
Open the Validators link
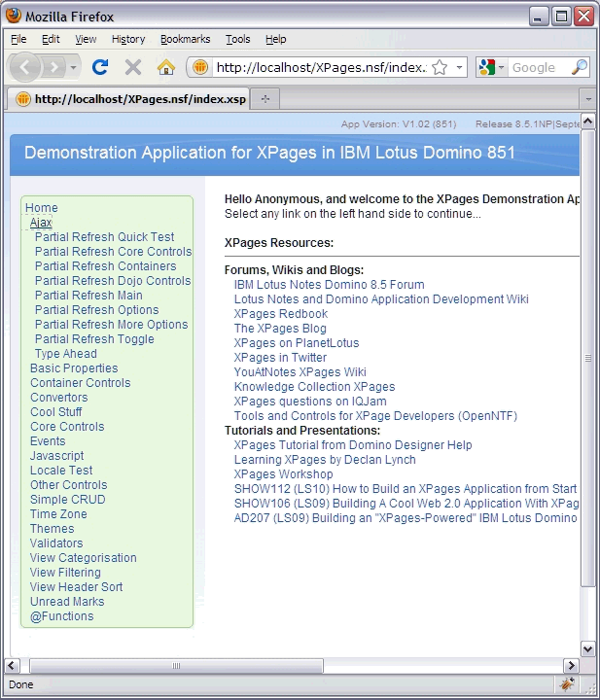[56, 543]
